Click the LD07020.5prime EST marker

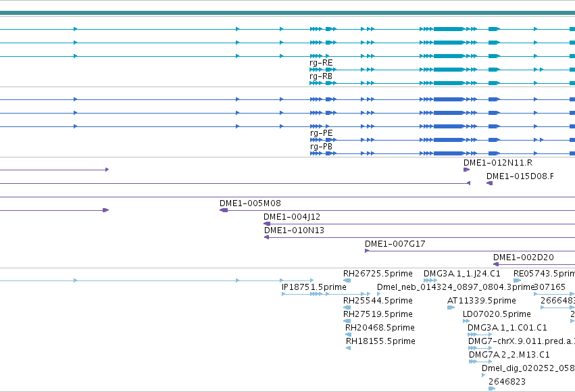[466, 321]
